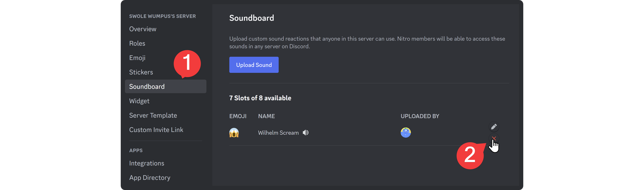Image resolution: width=644 pixels, height=190 pixels.
Task: Switch to the Roles settings tab
Action: point(137,43)
